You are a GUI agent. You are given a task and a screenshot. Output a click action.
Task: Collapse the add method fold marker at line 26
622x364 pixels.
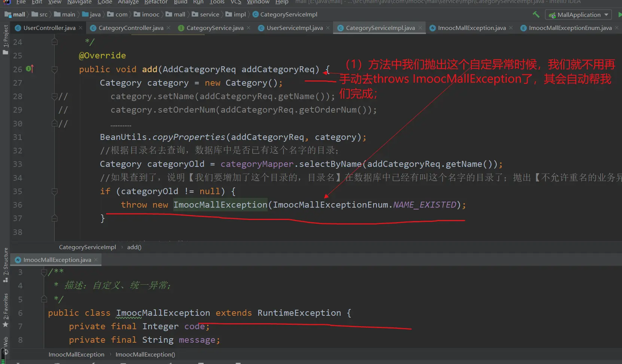pos(55,69)
